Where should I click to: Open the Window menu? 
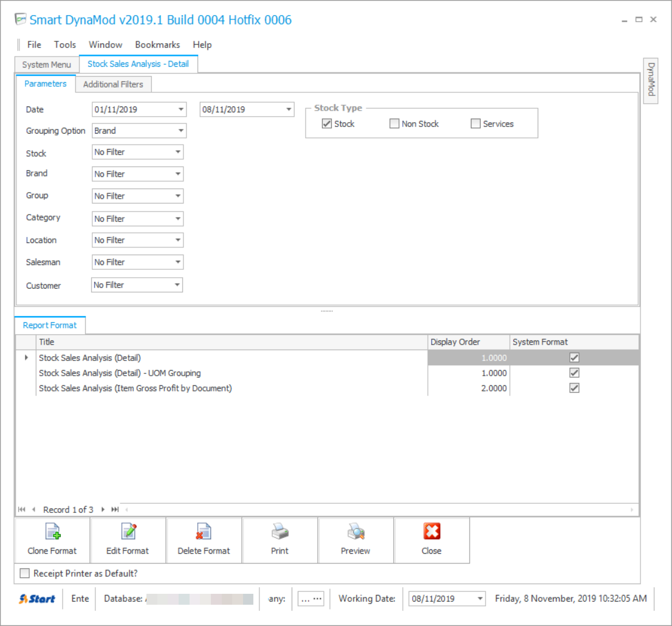pos(106,44)
